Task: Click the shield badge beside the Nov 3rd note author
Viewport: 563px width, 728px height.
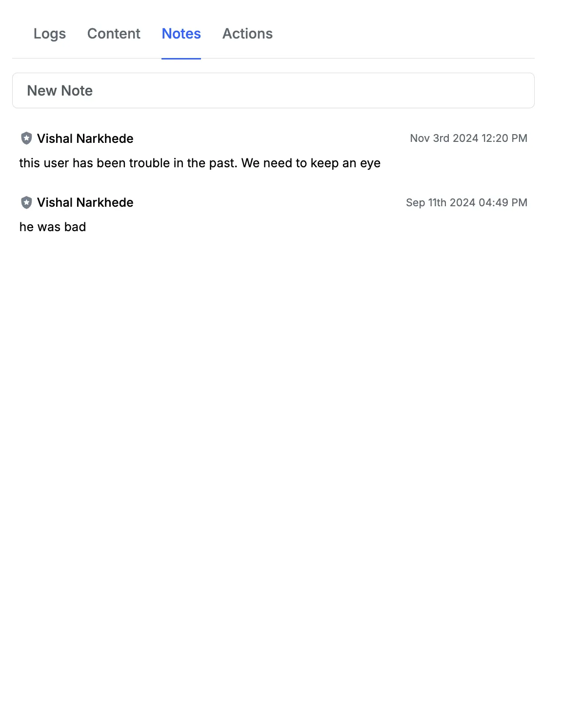Action: (x=26, y=138)
